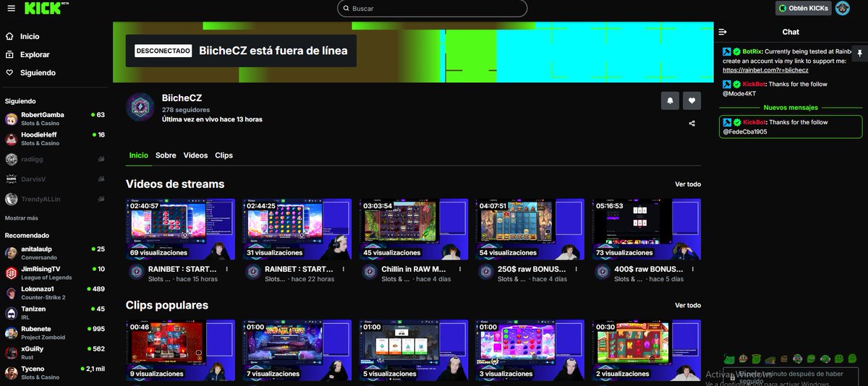The width and height of the screenshot is (868, 386).
Task: Switch to the Videos tab
Action: point(195,155)
